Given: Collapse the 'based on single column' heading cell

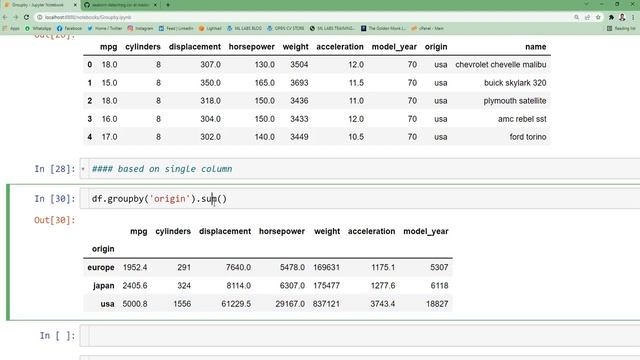Looking at the screenshot, I should [x=83, y=169].
